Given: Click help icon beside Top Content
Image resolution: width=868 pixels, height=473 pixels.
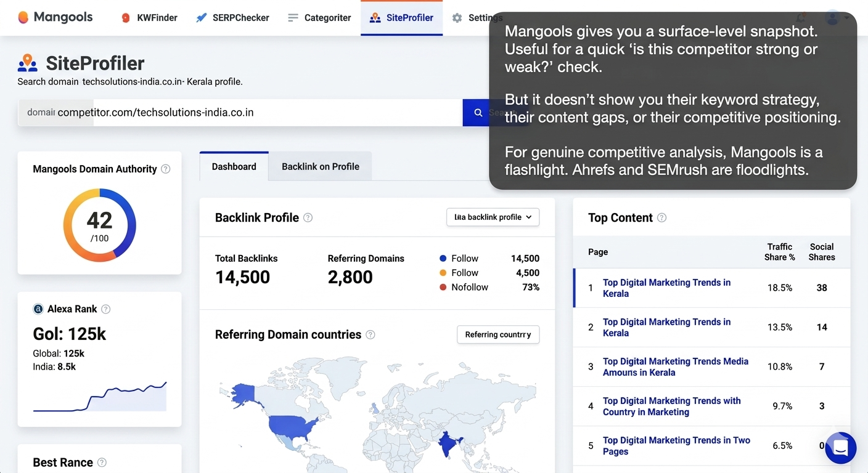Looking at the screenshot, I should [x=661, y=217].
